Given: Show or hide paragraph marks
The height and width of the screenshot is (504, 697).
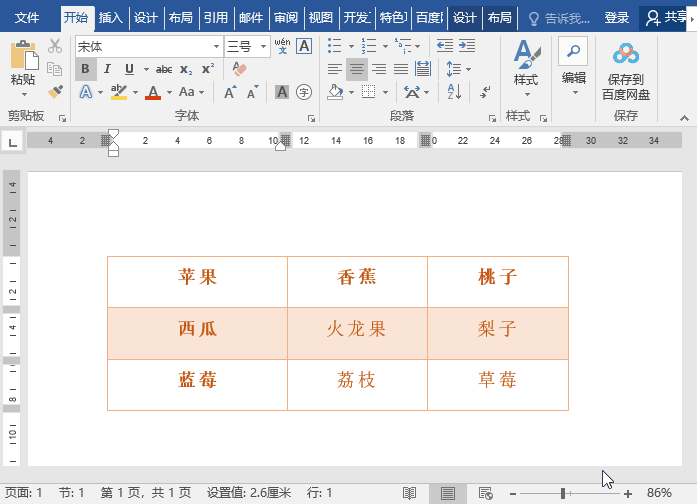Looking at the screenshot, I should coord(485,92).
